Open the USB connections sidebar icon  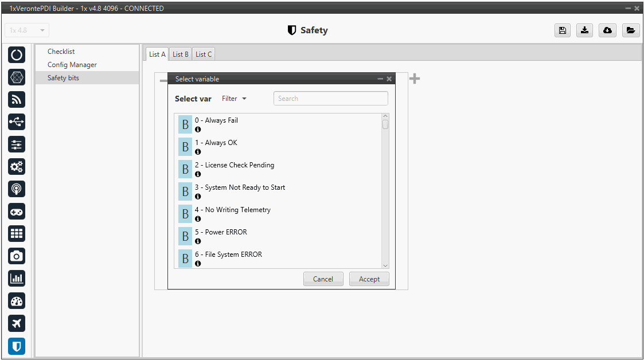[x=17, y=122]
